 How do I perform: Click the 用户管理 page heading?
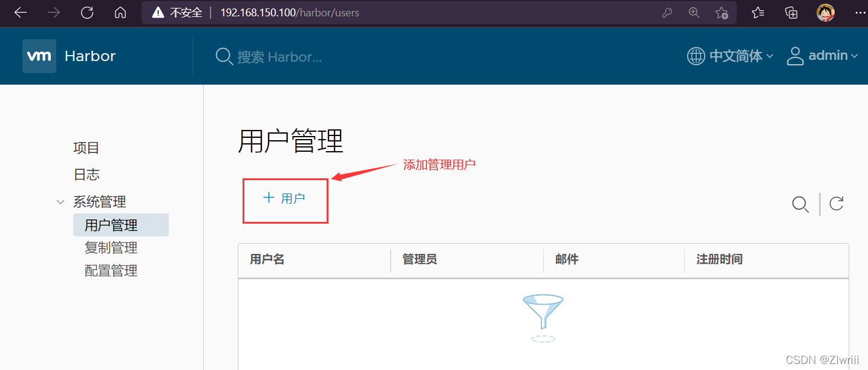pos(291,141)
